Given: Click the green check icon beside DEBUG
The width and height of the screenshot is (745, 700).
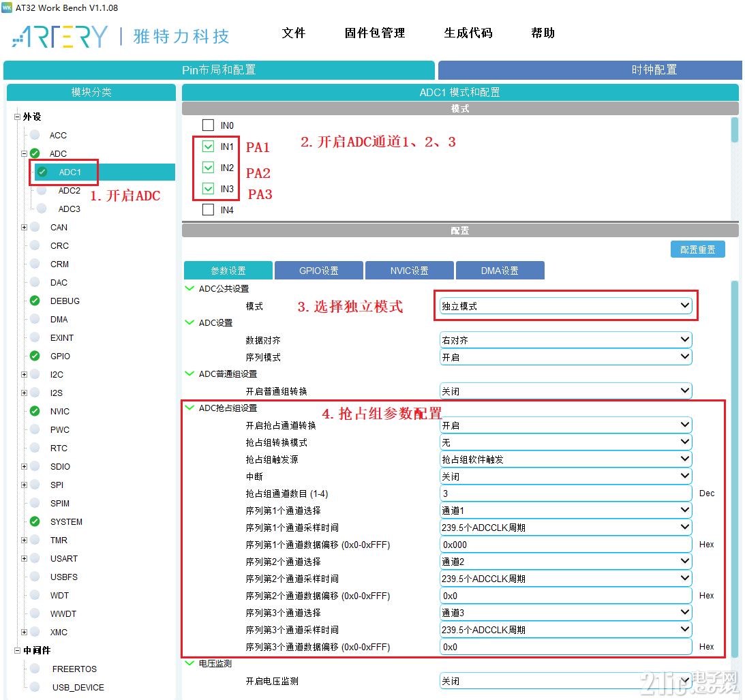Looking at the screenshot, I should pos(35,301).
